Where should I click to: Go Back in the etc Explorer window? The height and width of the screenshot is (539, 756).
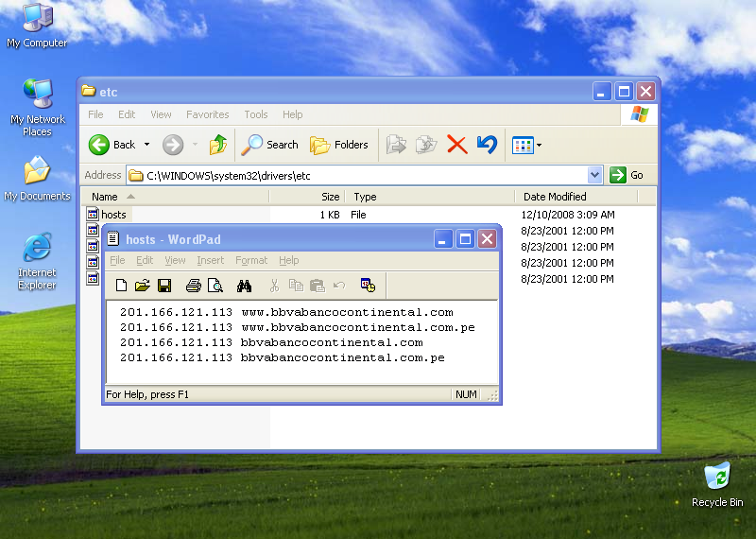112,145
